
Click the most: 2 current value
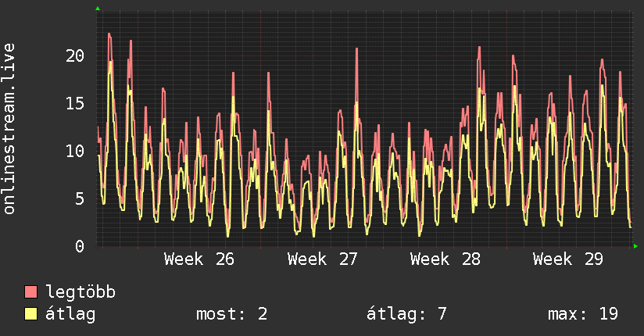tap(232, 314)
